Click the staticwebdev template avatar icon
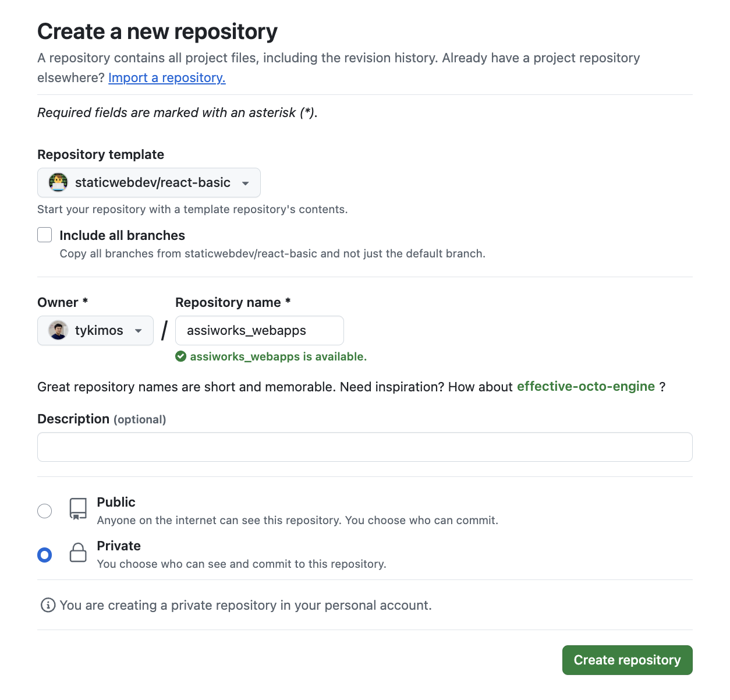Viewport: 730px width, 700px height. point(58,183)
